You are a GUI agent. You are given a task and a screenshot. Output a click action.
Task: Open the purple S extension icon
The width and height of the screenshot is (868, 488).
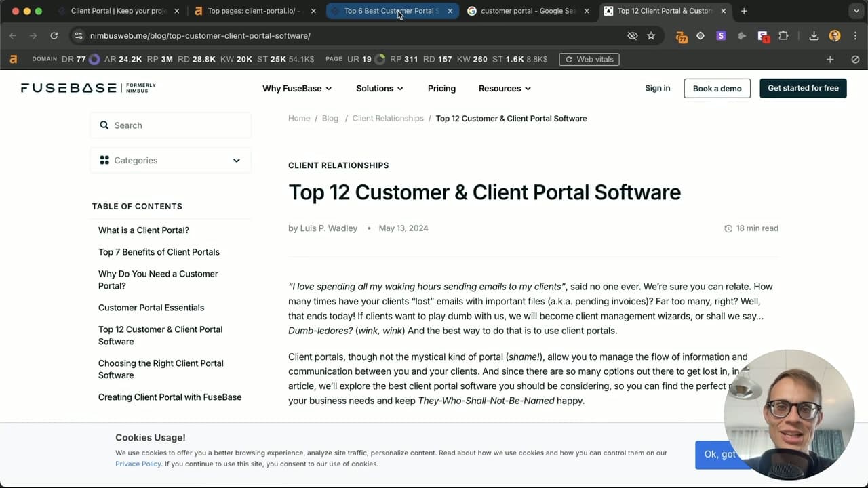tap(721, 35)
